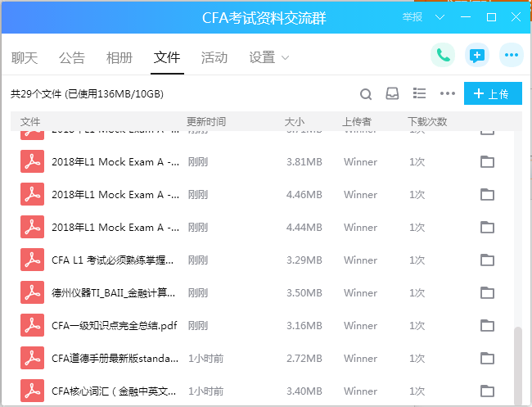
Task: Open folder icon for CFA道德手册最新版 file
Action: click(x=487, y=358)
